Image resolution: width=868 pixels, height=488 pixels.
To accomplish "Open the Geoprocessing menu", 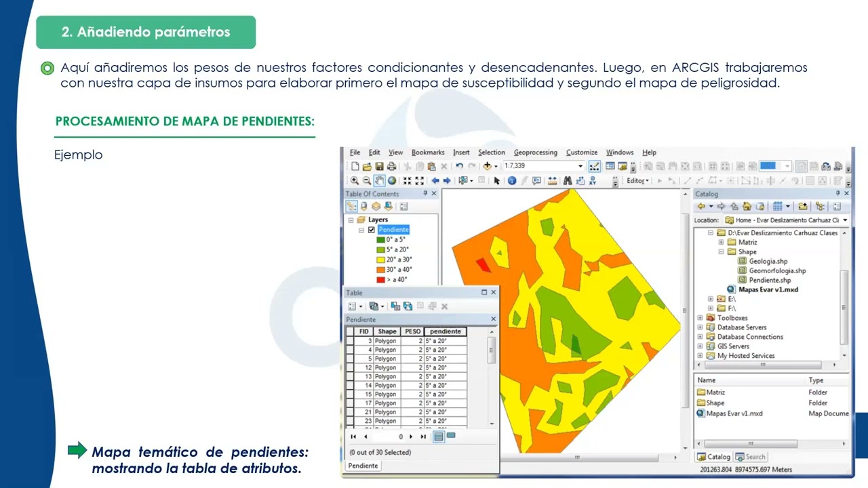I will tap(535, 152).
